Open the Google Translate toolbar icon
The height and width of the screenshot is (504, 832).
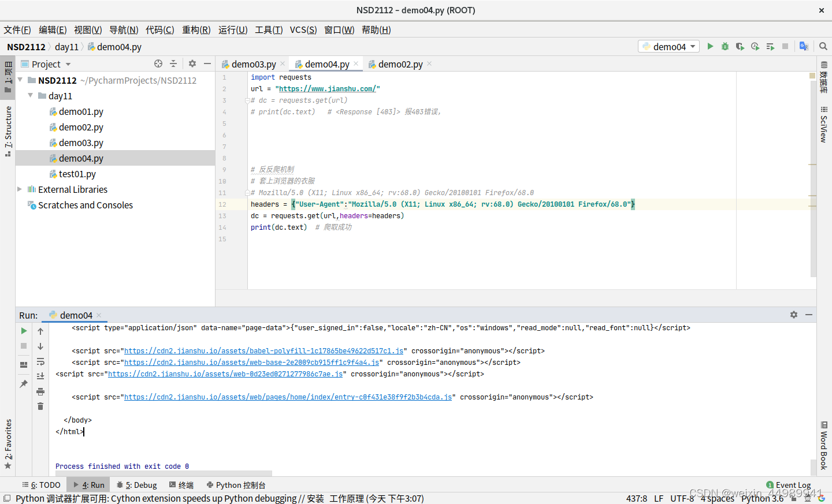pyautogui.click(x=804, y=46)
